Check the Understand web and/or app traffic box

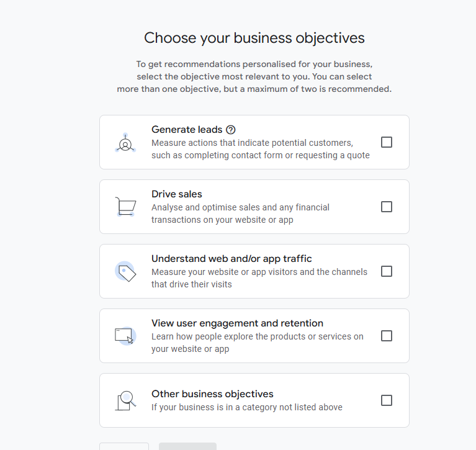tap(387, 271)
